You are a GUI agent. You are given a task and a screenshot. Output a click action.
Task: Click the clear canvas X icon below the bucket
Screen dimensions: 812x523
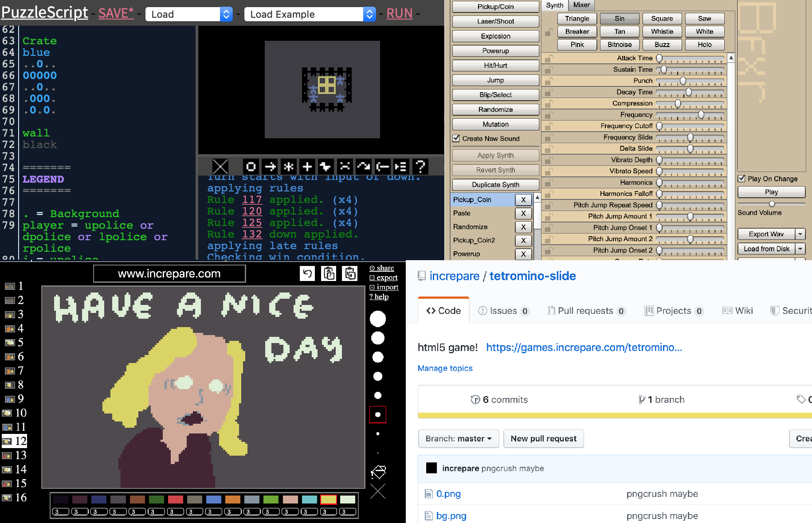378,491
